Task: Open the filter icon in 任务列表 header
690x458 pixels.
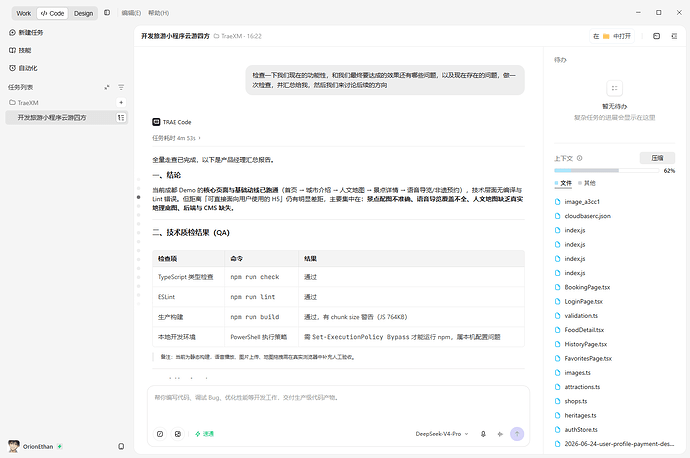Action: coord(121,87)
